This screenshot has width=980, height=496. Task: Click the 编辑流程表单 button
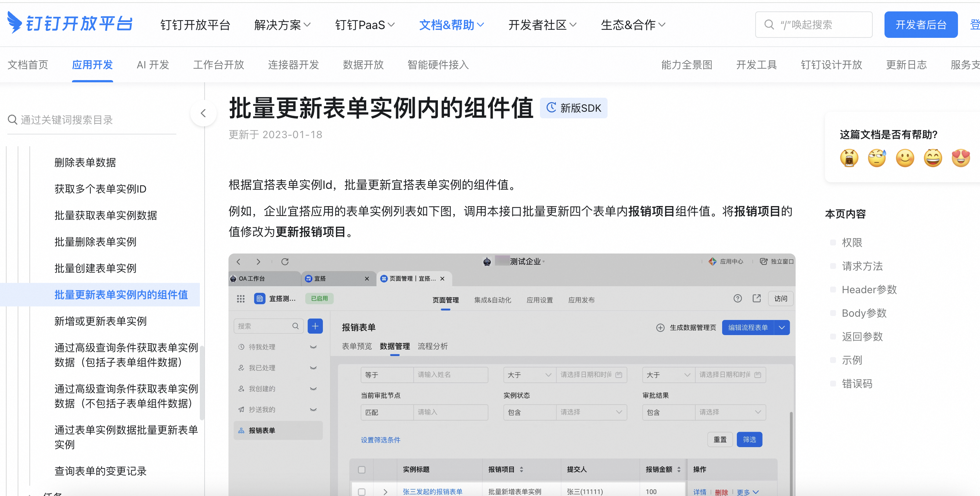(747, 328)
